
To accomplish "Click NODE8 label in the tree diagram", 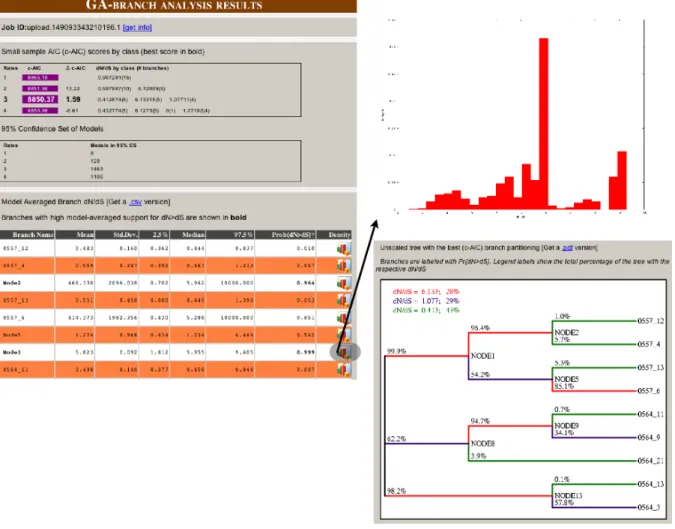I will click(483, 444).
